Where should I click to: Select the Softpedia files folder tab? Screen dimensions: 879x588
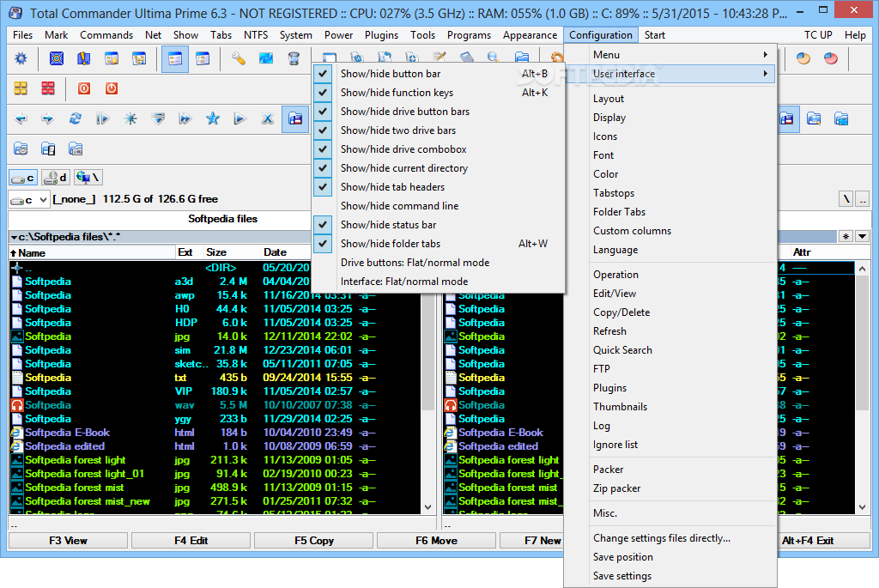click(222, 219)
